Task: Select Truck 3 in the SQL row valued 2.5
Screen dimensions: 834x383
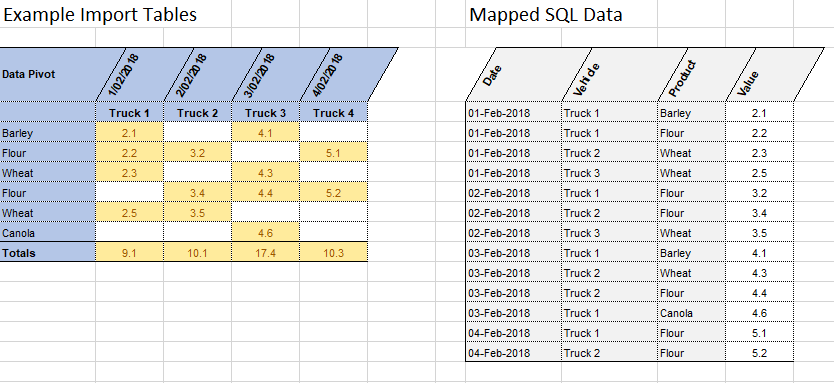Action: tap(610, 173)
